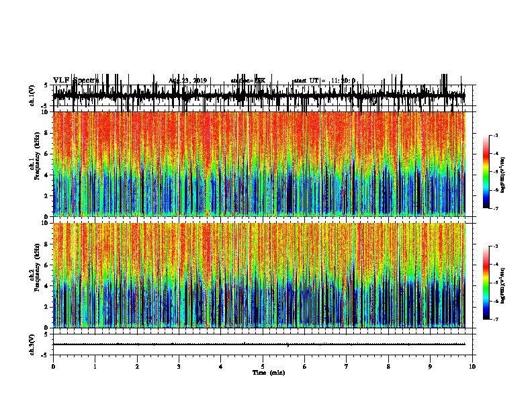Select the ch.3(V) flat waveform panel
This screenshot has height=411, width=532.
264,345
